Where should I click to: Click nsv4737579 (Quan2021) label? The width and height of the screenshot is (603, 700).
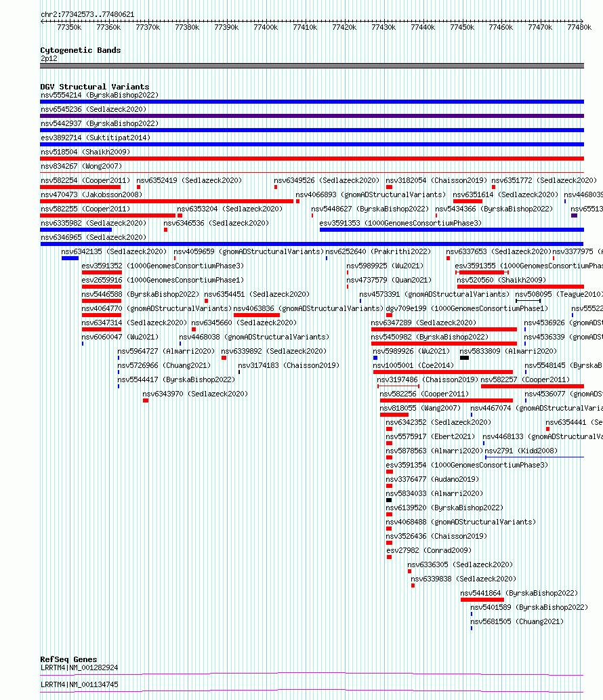click(x=389, y=281)
